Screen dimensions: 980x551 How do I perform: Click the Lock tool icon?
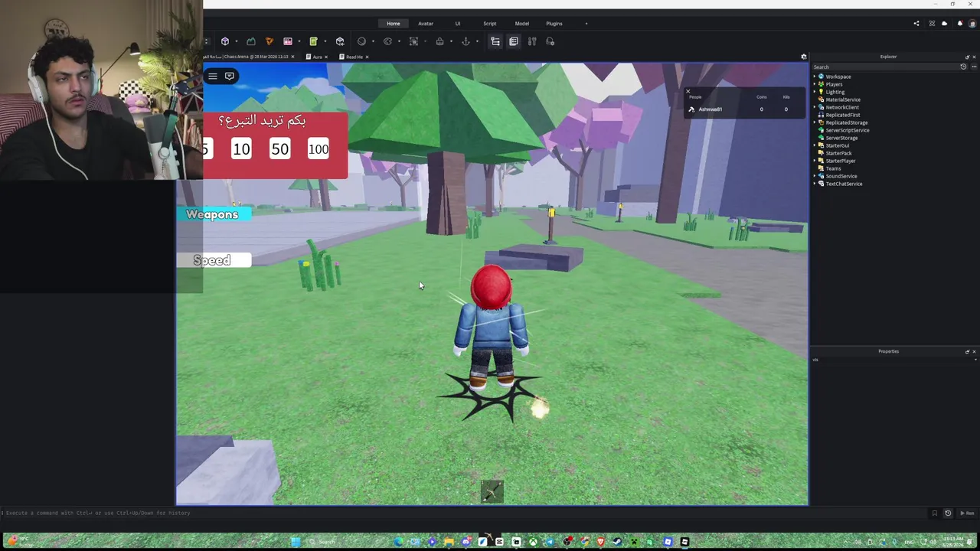[439, 41]
